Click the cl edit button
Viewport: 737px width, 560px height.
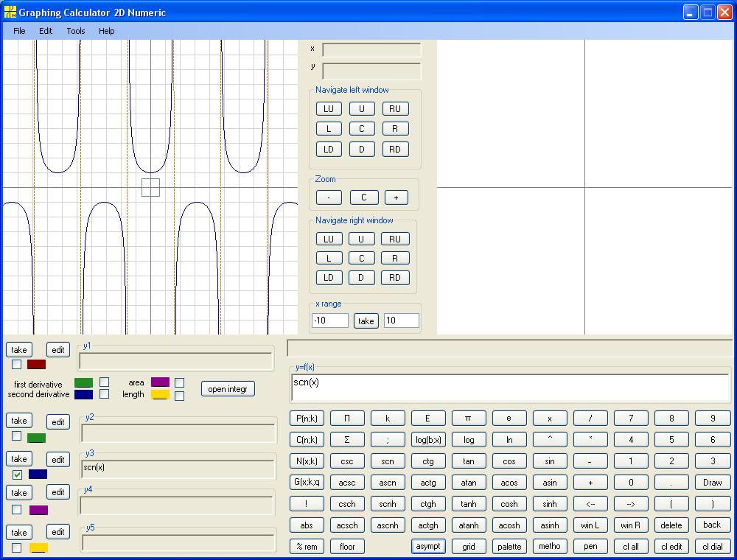tap(671, 547)
